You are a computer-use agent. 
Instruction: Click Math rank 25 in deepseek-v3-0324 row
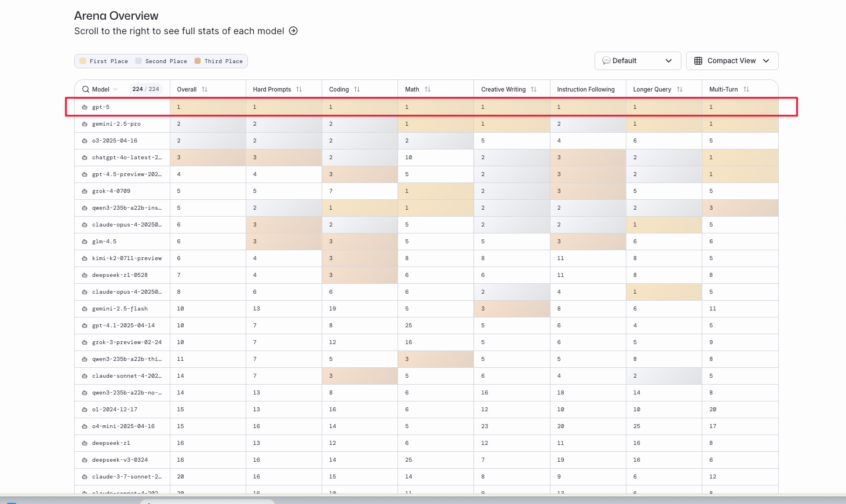pos(409,460)
